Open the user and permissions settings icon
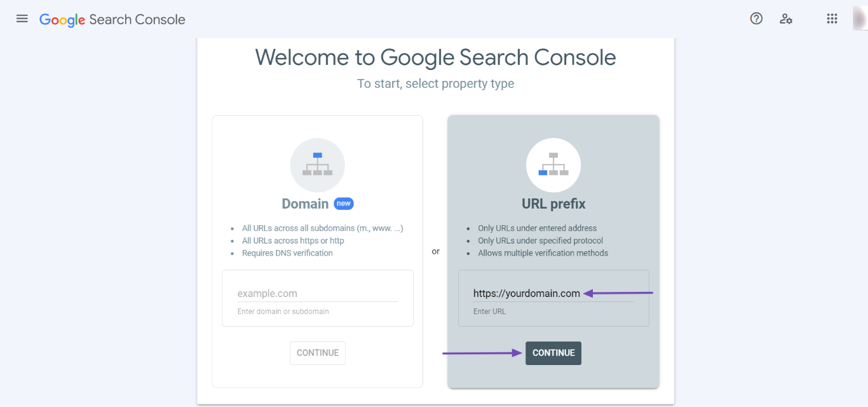Image resolution: width=868 pixels, height=407 pixels. coord(786,19)
